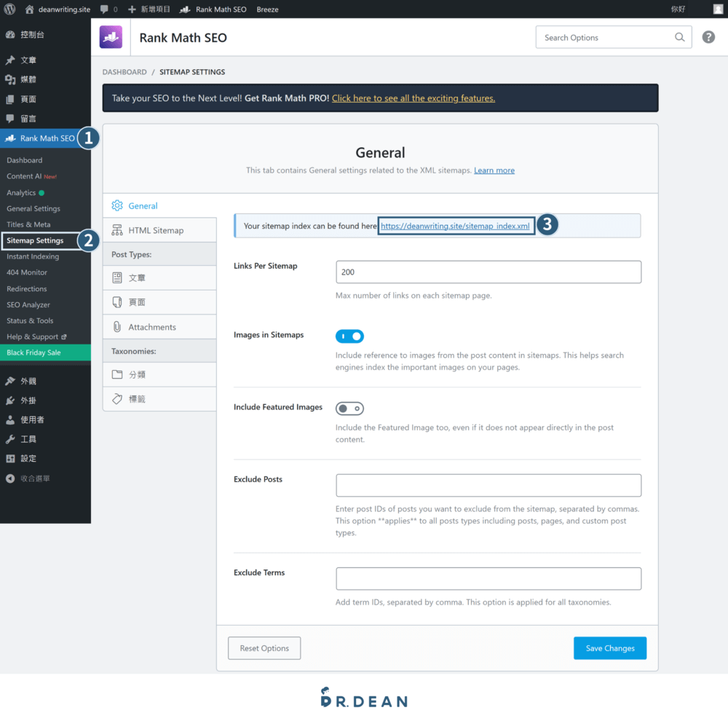
Task: Select the General settings tab
Action: (x=159, y=206)
